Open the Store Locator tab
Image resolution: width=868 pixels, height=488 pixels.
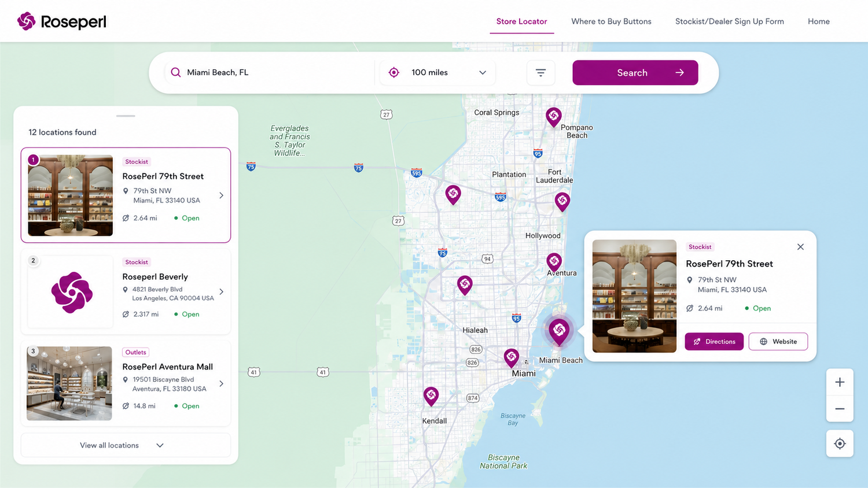click(x=521, y=21)
